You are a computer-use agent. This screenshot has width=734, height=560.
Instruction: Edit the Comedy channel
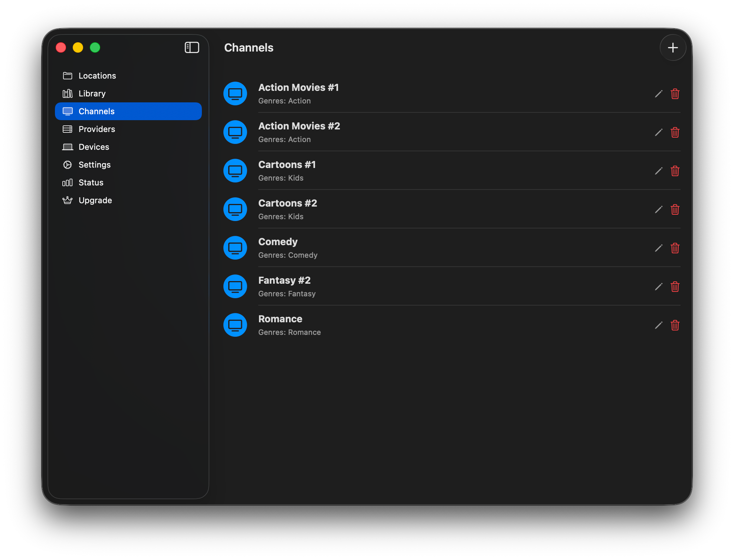(x=658, y=248)
